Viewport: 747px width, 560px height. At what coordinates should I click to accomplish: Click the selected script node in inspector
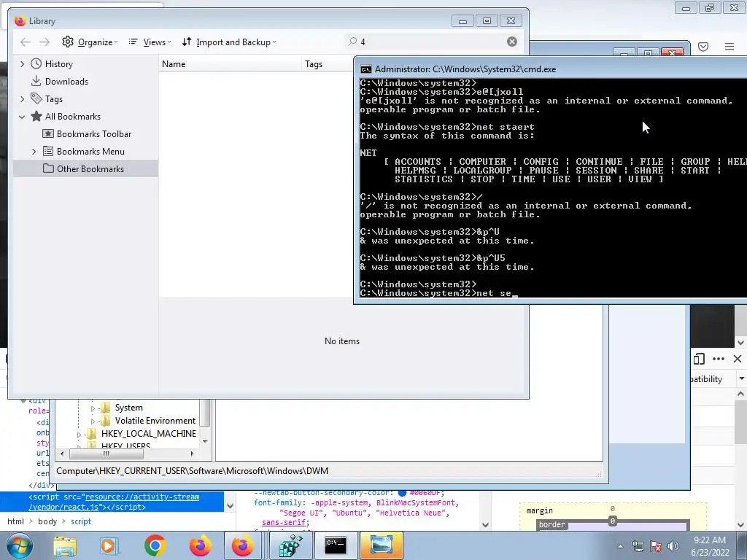pos(112,502)
